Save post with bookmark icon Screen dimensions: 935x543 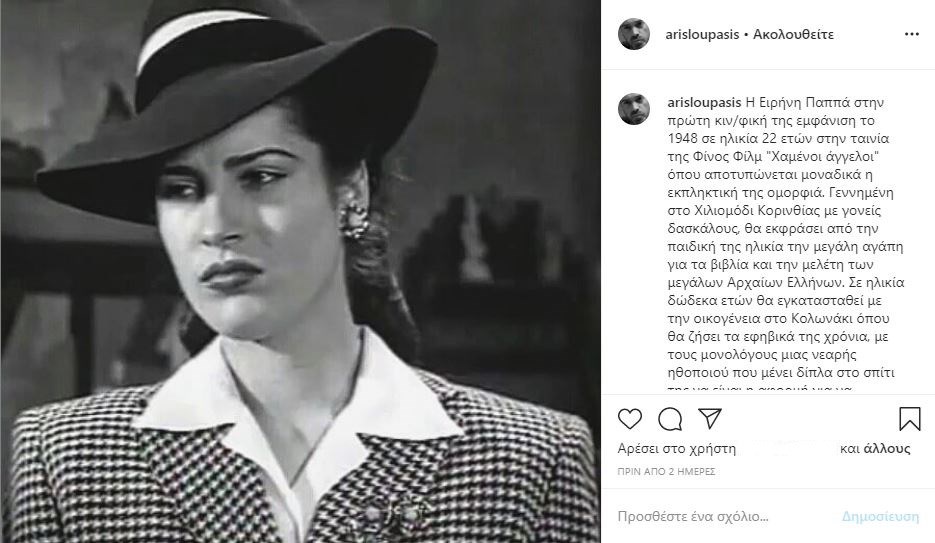point(909,419)
